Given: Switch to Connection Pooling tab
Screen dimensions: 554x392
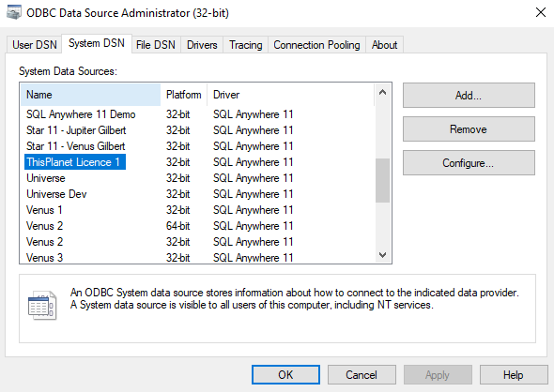Looking at the screenshot, I should click(x=316, y=45).
